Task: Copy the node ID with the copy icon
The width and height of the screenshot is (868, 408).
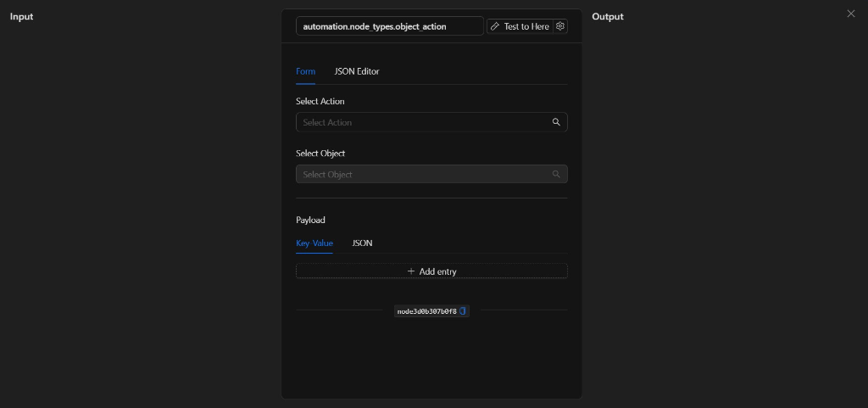Action: pos(463,311)
